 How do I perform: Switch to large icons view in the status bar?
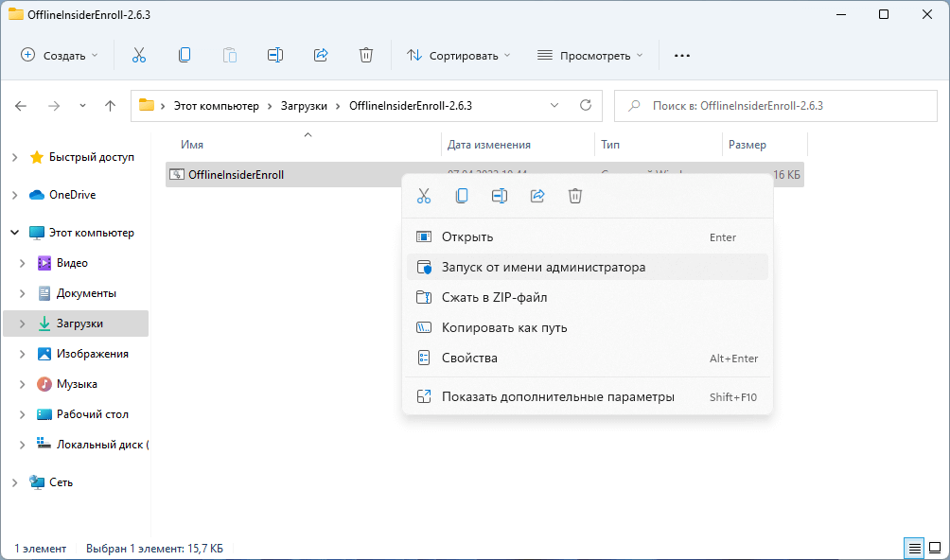(935, 549)
